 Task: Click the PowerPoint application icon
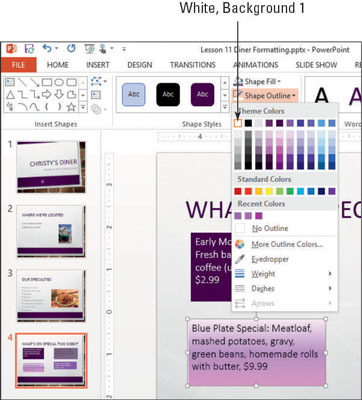(11, 49)
